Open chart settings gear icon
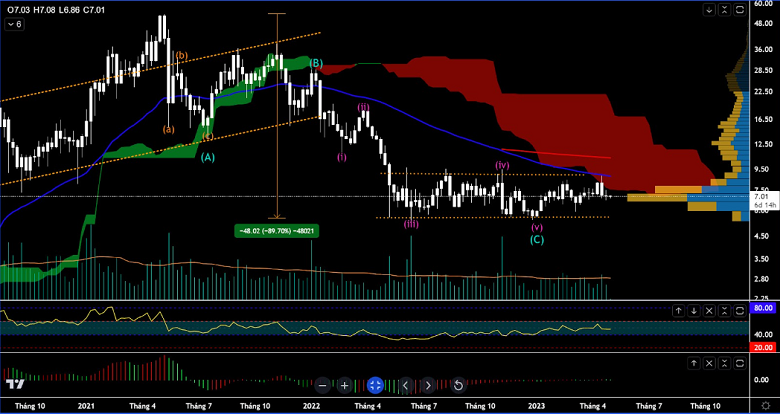Viewport: 780px width, 414px height. click(764, 407)
